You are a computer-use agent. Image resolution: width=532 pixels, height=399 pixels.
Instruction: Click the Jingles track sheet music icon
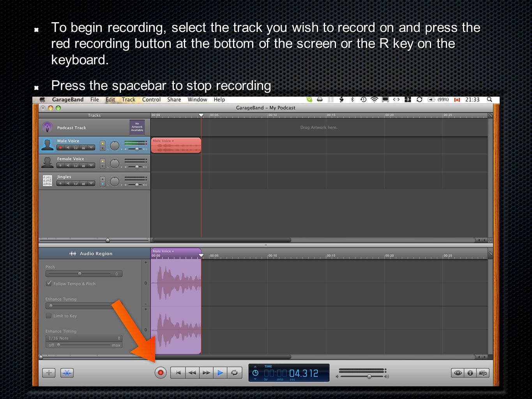[x=47, y=180]
